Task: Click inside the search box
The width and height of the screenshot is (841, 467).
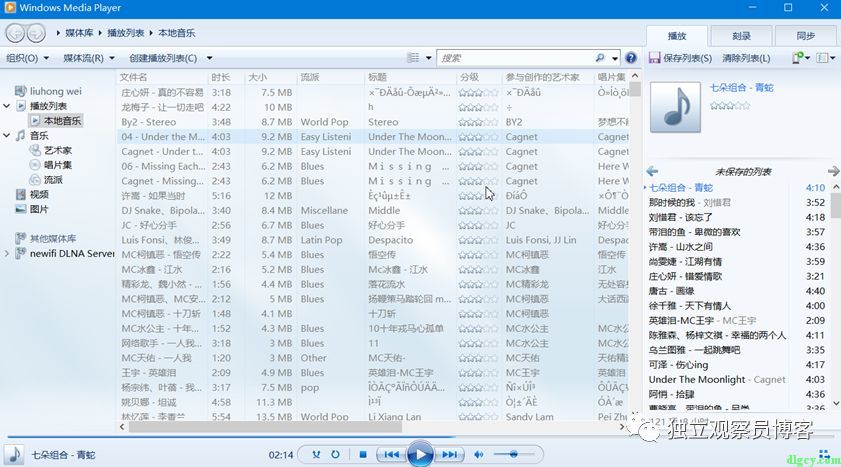Action: [516, 58]
